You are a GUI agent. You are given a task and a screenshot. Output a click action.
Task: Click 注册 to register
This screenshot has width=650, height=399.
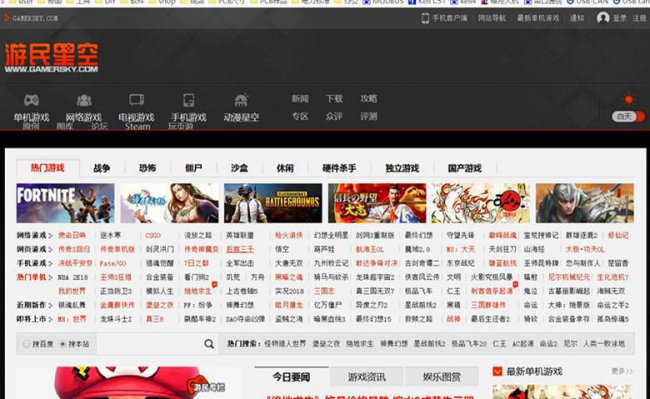point(639,18)
